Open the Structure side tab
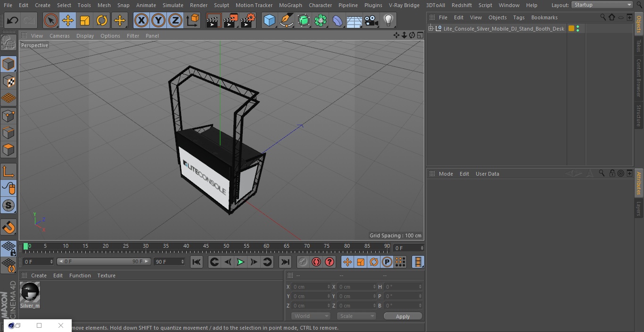This screenshot has width=644, height=332. pos(639,115)
